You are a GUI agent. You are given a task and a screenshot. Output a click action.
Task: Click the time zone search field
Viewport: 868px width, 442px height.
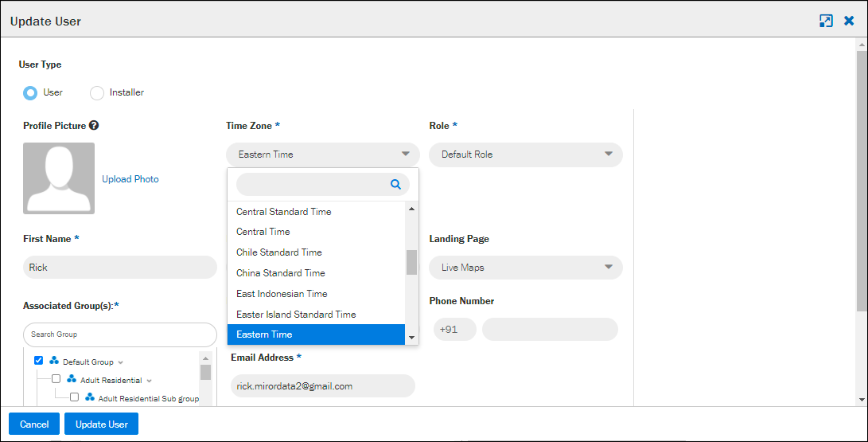click(x=323, y=185)
